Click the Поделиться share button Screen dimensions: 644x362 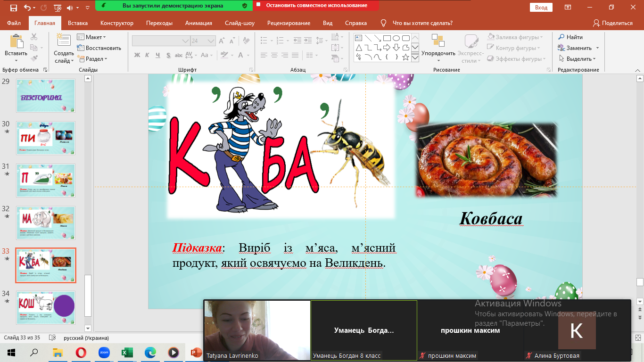click(613, 23)
